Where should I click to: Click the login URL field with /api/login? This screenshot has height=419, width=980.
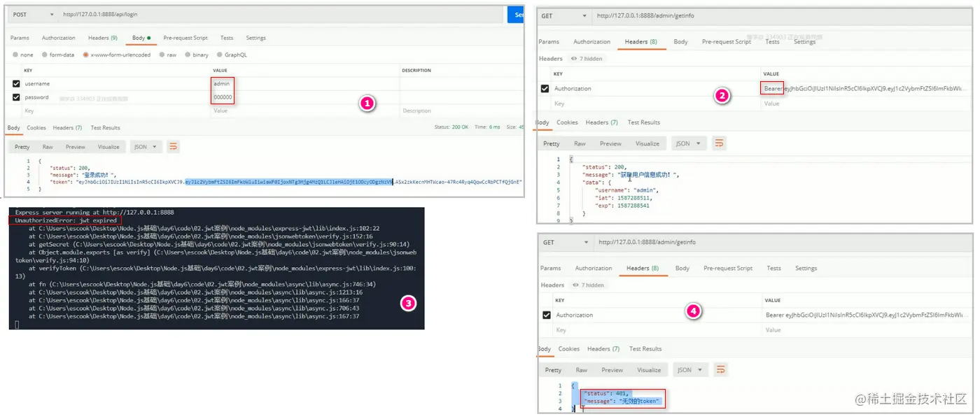tap(280, 15)
